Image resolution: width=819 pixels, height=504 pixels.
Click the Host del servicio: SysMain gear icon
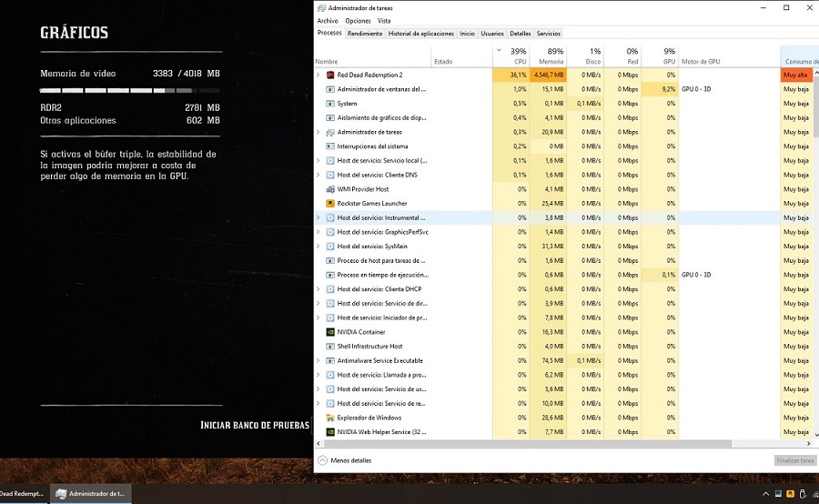click(x=330, y=247)
